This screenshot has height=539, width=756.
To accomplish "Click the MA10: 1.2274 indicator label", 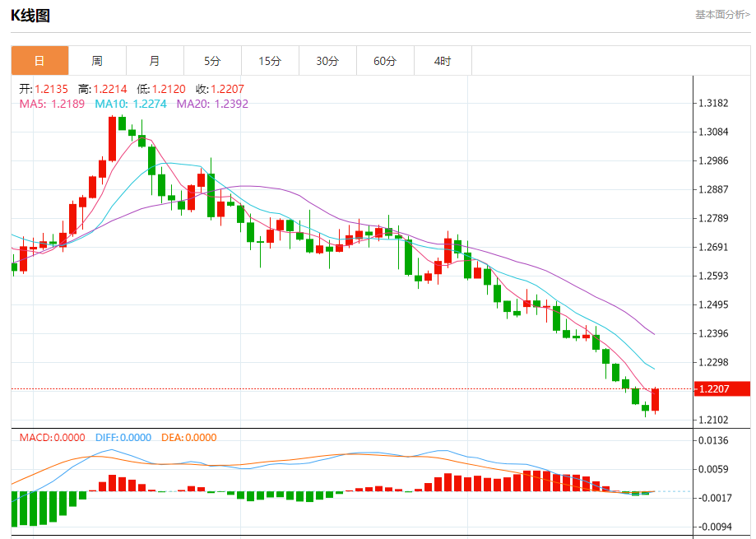I will pyautogui.click(x=131, y=104).
